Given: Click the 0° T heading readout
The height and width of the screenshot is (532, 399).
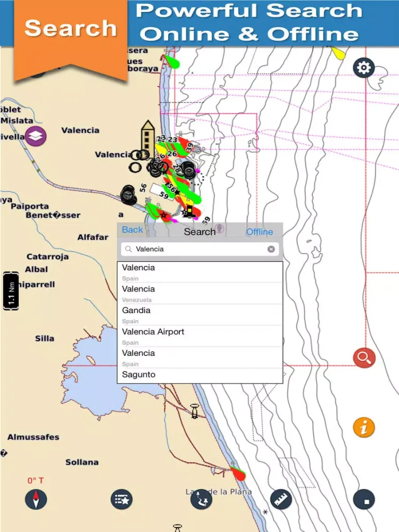Looking at the screenshot, I should [x=36, y=480].
